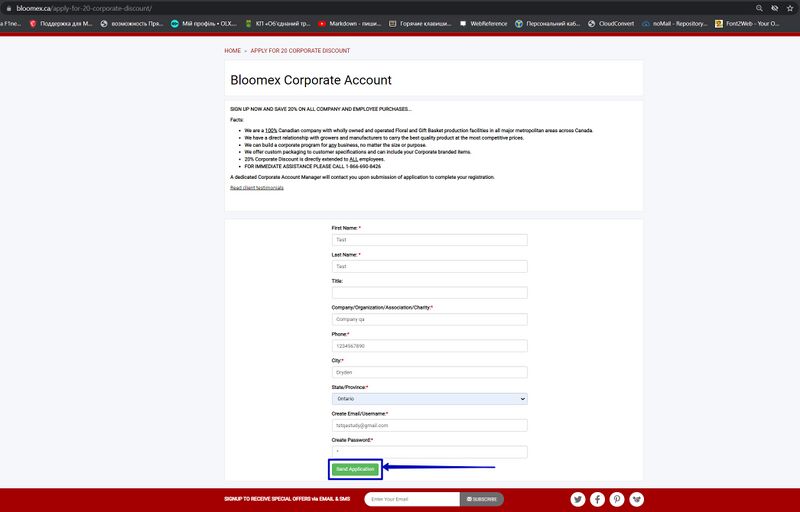Bookmark this page with the star icon
The height and width of the screenshot is (512, 800).
coord(790,8)
